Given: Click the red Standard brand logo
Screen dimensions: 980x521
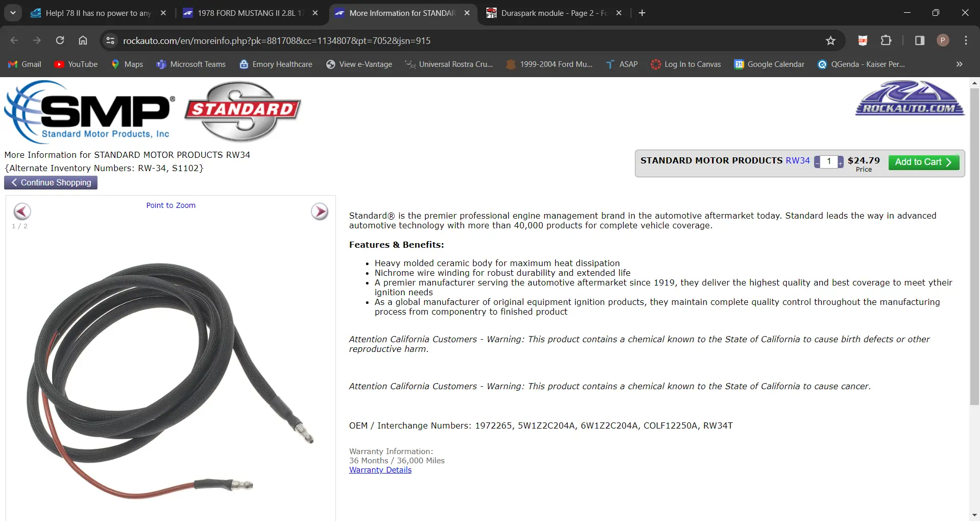Looking at the screenshot, I should pos(243,111).
